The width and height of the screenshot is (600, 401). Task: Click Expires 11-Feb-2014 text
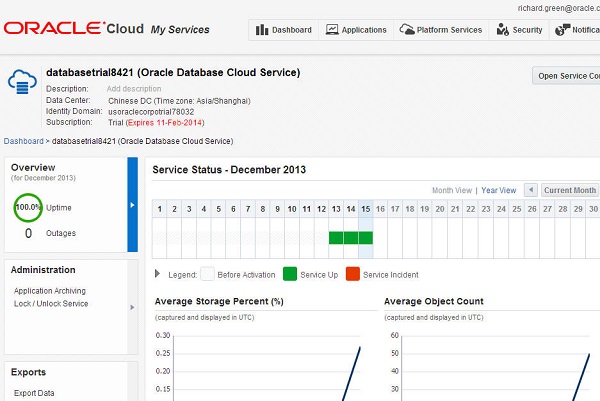coord(165,122)
